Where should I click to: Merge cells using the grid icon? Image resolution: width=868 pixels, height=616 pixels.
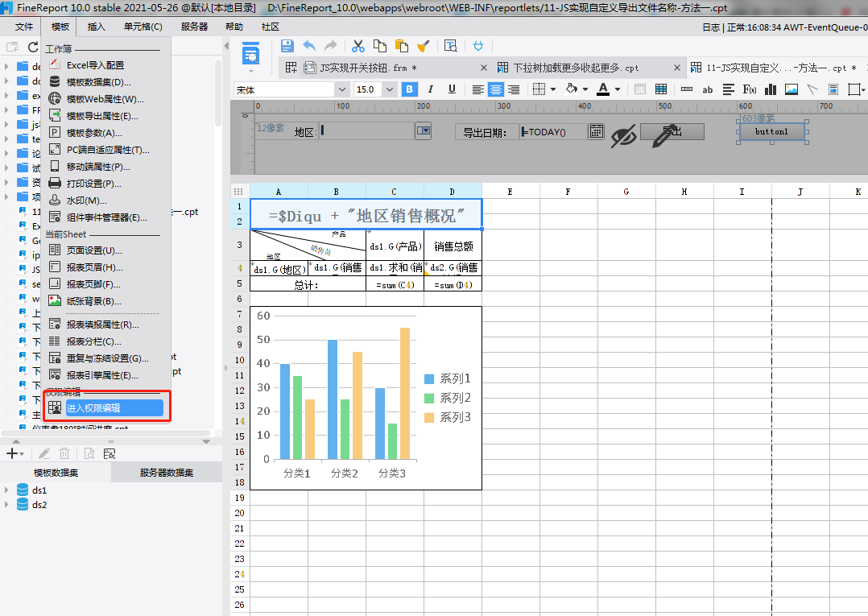pos(660,89)
